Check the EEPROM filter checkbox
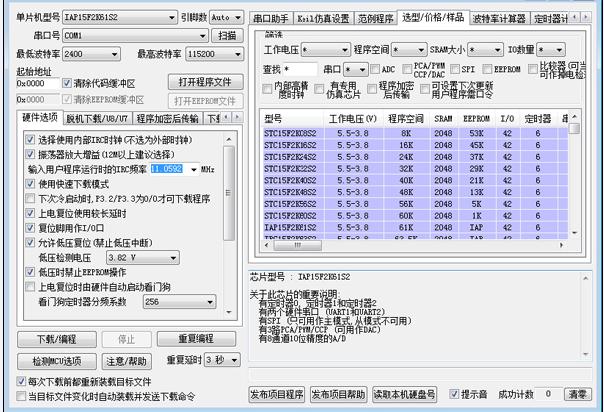Screen dimensions: 604x412 coord(488,69)
